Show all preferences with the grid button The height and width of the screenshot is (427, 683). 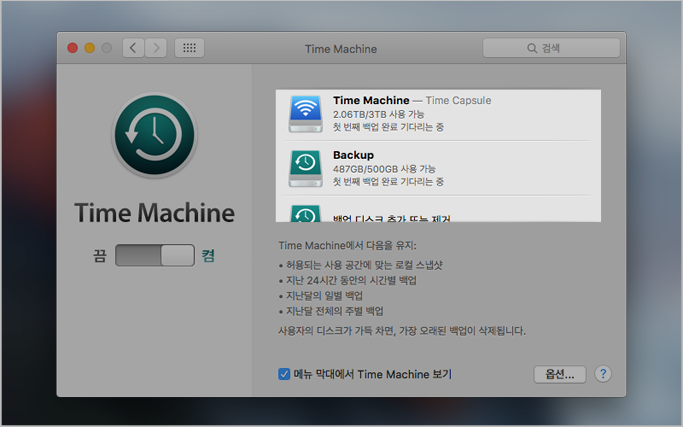[x=189, y=48]
